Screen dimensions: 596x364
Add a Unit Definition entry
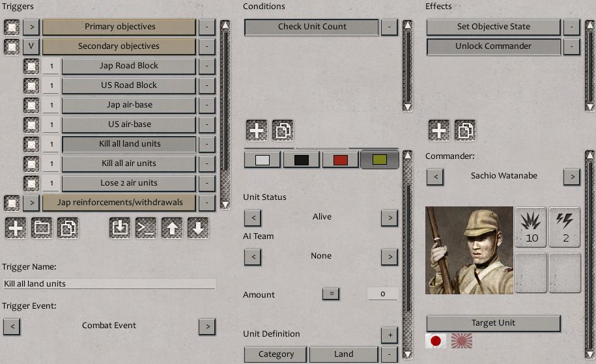[x=390, y=335]
